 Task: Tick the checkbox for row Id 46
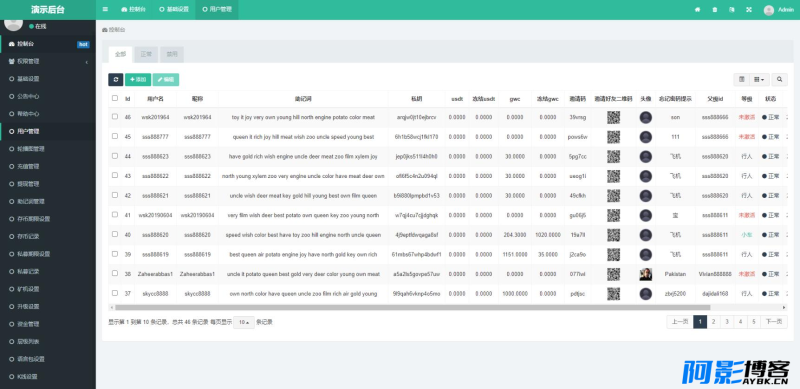pos(115,116)
